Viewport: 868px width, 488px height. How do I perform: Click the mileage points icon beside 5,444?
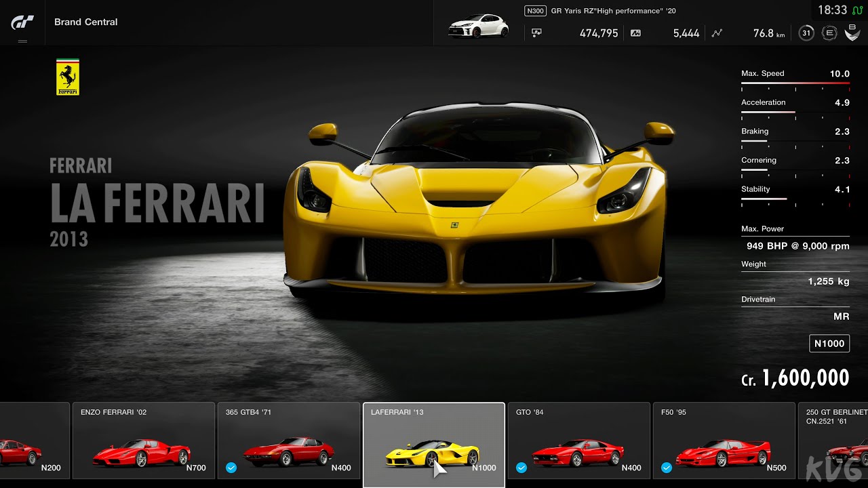pos(635,33)
